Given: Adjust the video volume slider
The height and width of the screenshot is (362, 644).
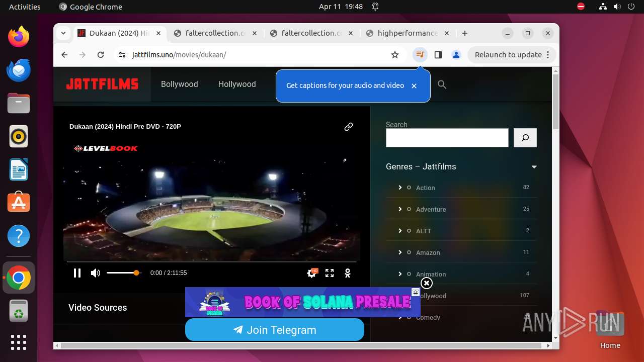Looking at the screenshot, I should 124,273.
